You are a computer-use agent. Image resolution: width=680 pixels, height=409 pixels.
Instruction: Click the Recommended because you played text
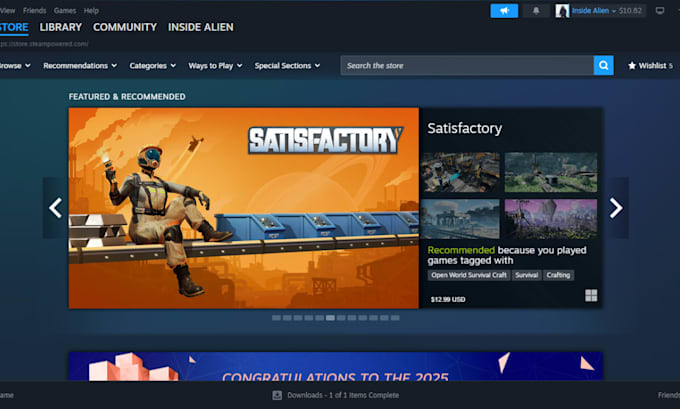[507, 255]
